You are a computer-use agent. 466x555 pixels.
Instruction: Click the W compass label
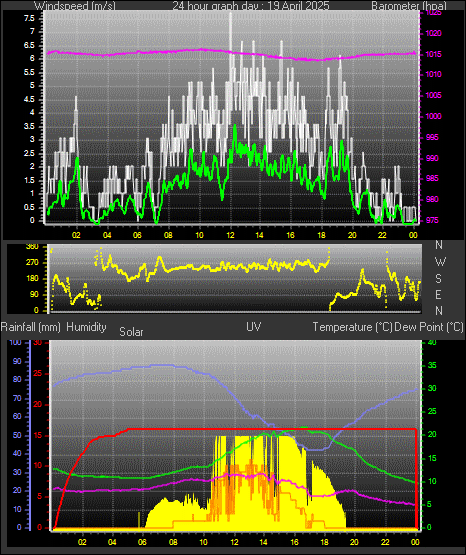(440, 262)
